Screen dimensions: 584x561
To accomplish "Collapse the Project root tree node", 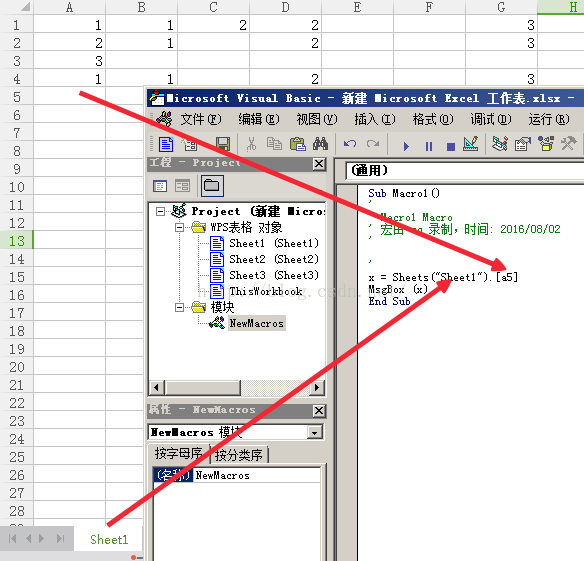I will click(161, 212).
